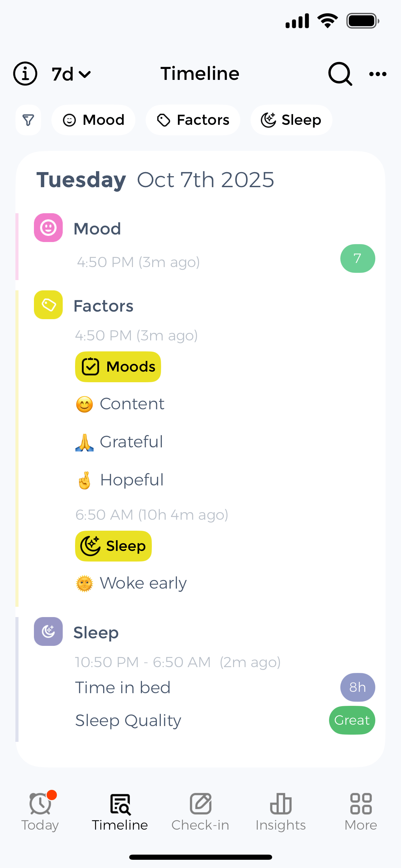Tap the Great sleep quality badge
The width and height of the screenshot is (401, 868).
point(352,720)
